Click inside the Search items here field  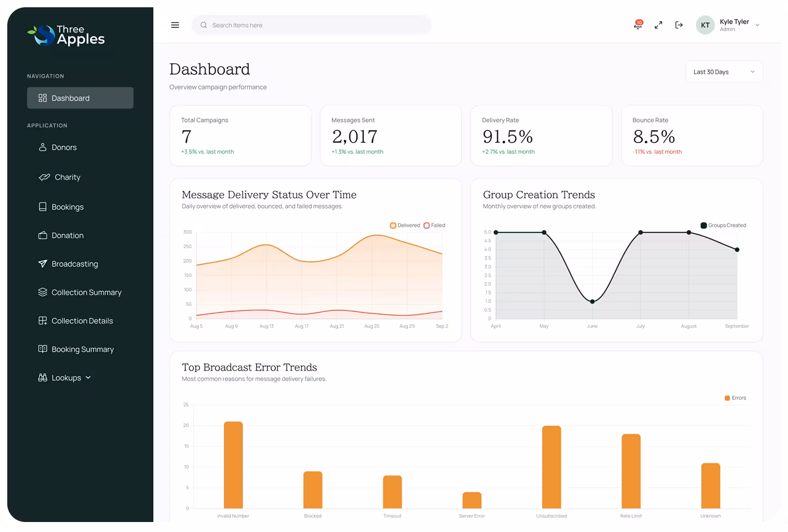pos(311,25)
